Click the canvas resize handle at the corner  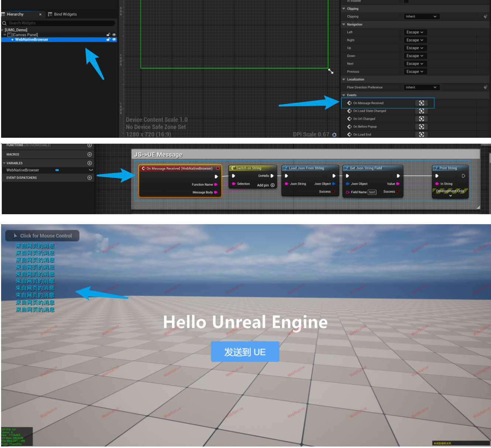click(x=331, y=71)
